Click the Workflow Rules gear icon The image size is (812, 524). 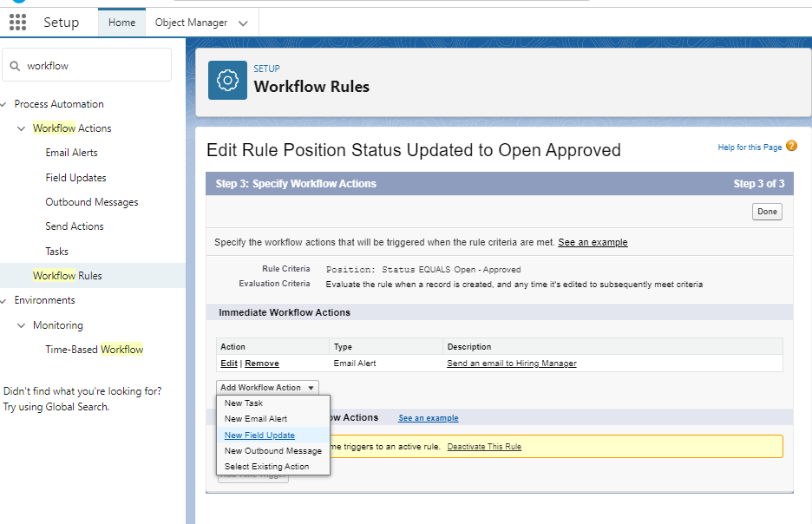227,81
